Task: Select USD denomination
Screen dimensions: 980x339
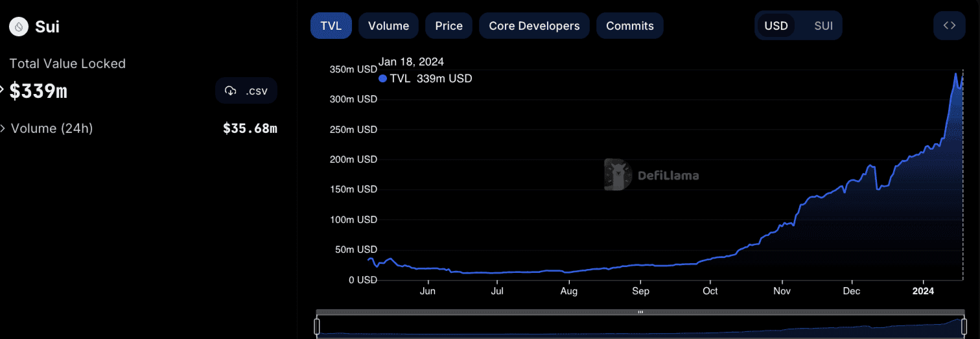Action: [x=776, y=26]
